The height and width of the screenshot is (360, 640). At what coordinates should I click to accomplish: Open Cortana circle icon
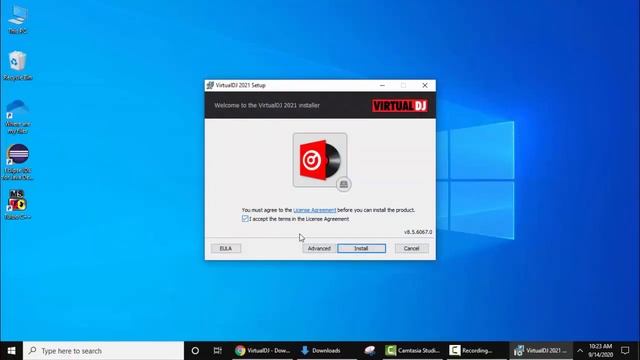[x=195, y=351]
